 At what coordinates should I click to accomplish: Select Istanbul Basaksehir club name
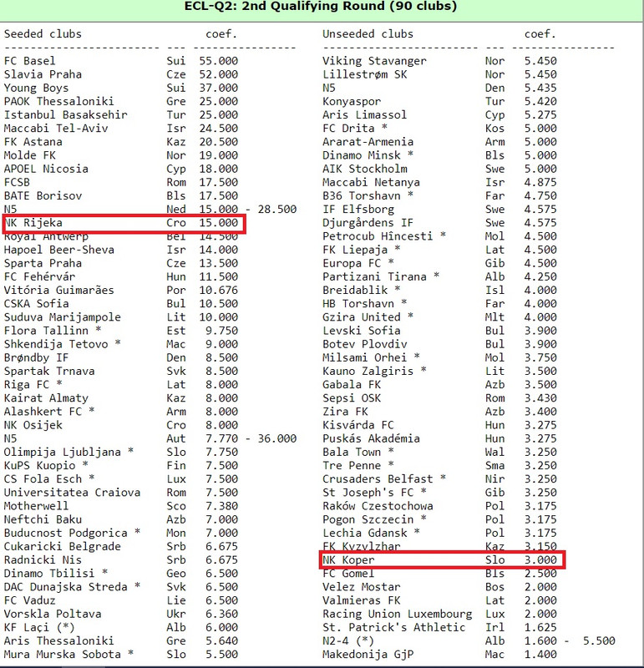pyautogui.click(x=66, y=115)
